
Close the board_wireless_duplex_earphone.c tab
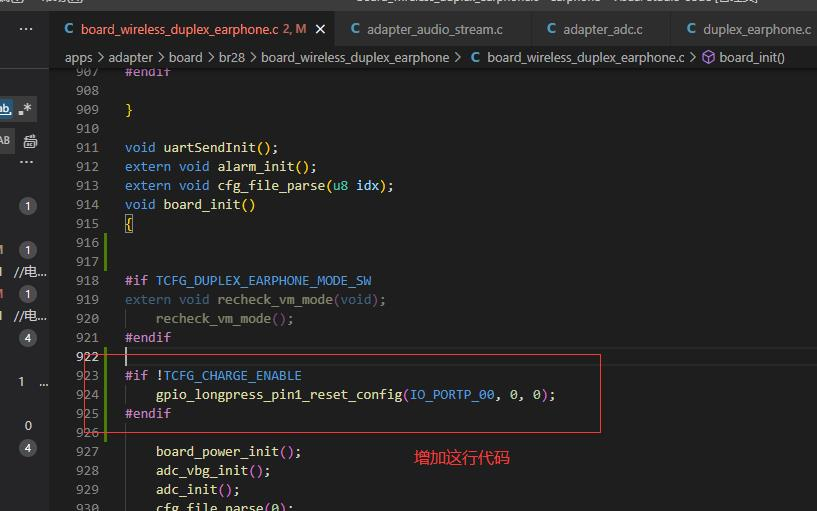point(320,30)
